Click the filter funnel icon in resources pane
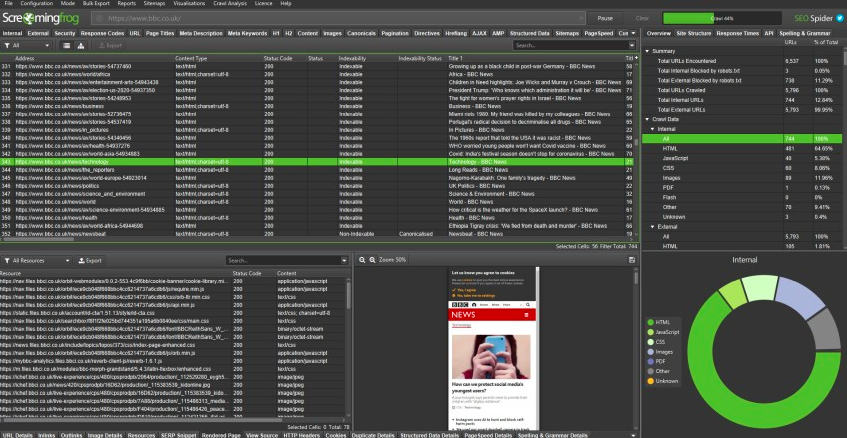The image size is (847, 438). (5, 260)
